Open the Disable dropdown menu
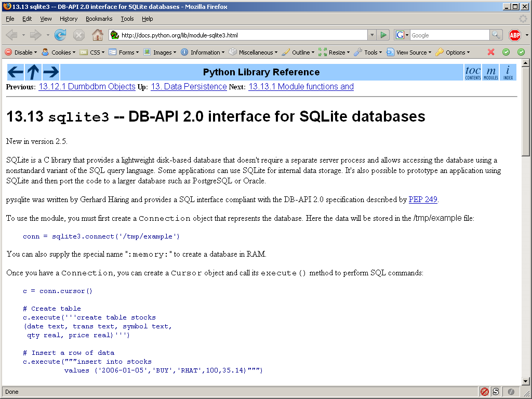Image resolution: width=532 pixels, height=399 pixels. coord(21,52)
